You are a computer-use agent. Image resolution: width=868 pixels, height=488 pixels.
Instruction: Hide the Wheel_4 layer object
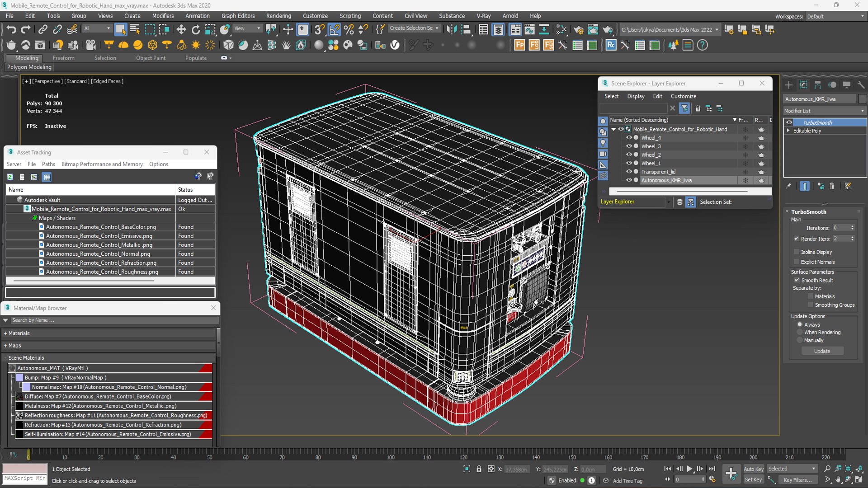(628, 138)
